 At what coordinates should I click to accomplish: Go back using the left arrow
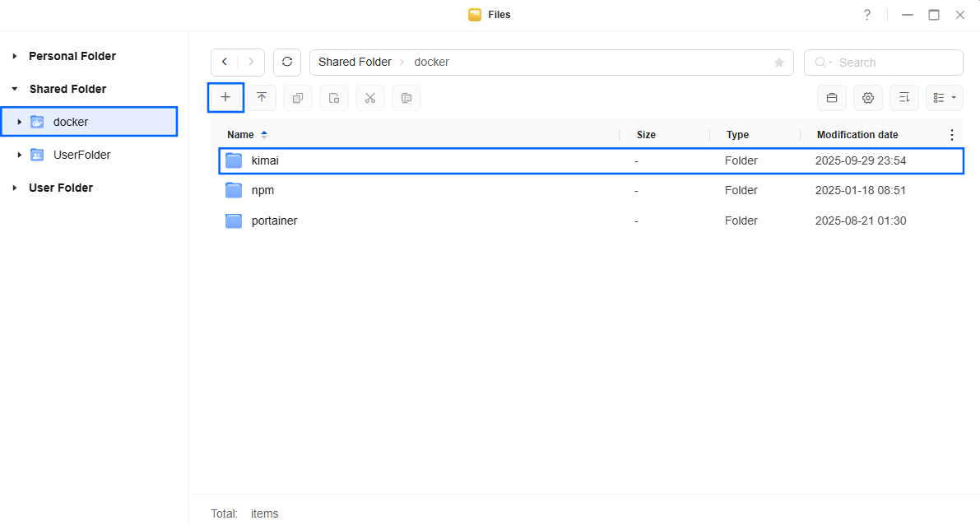click(225, 63)
